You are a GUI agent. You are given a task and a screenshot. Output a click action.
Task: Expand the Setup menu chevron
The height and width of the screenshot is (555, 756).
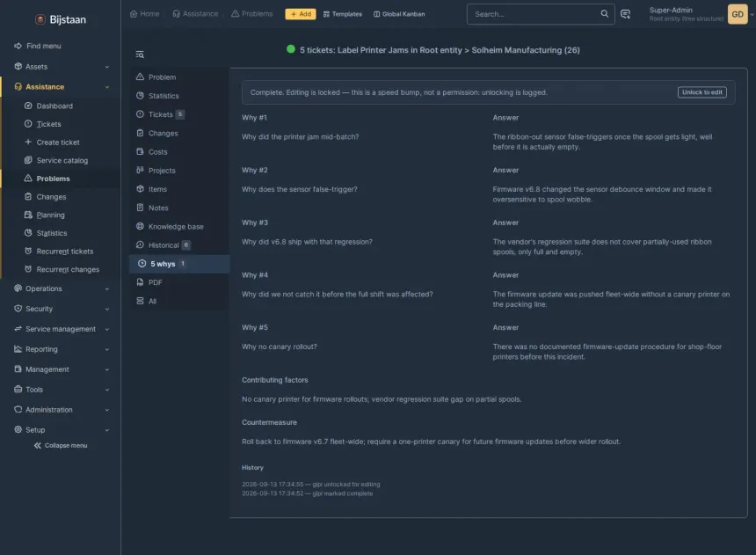click(x=107, y=430)
